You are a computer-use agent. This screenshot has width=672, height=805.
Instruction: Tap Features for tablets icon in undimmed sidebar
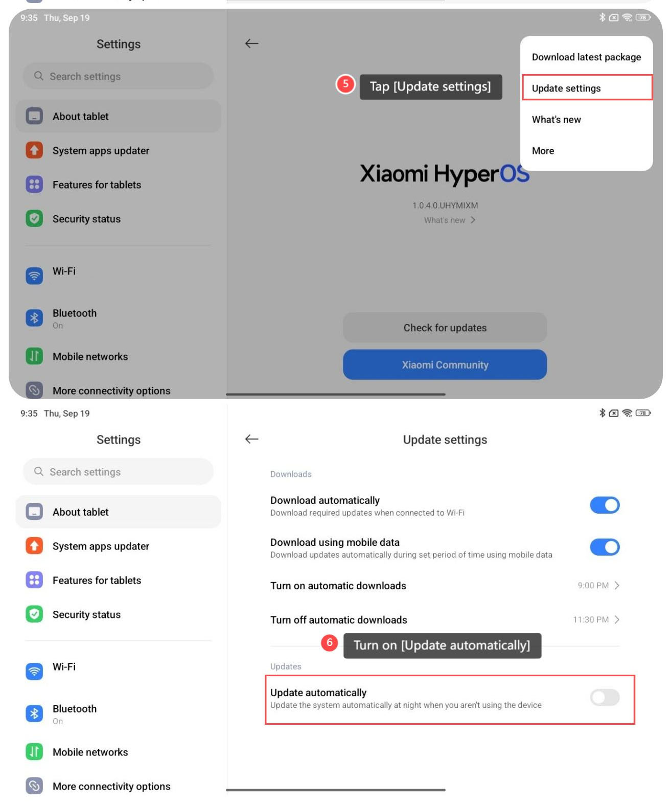(34, 580)
